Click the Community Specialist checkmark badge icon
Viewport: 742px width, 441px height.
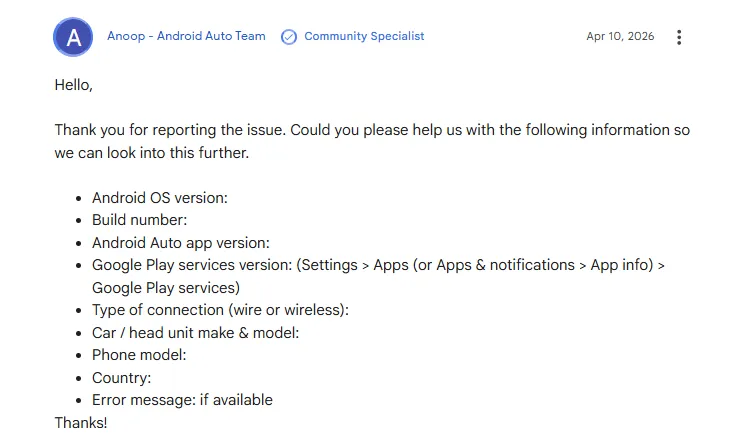289,37
